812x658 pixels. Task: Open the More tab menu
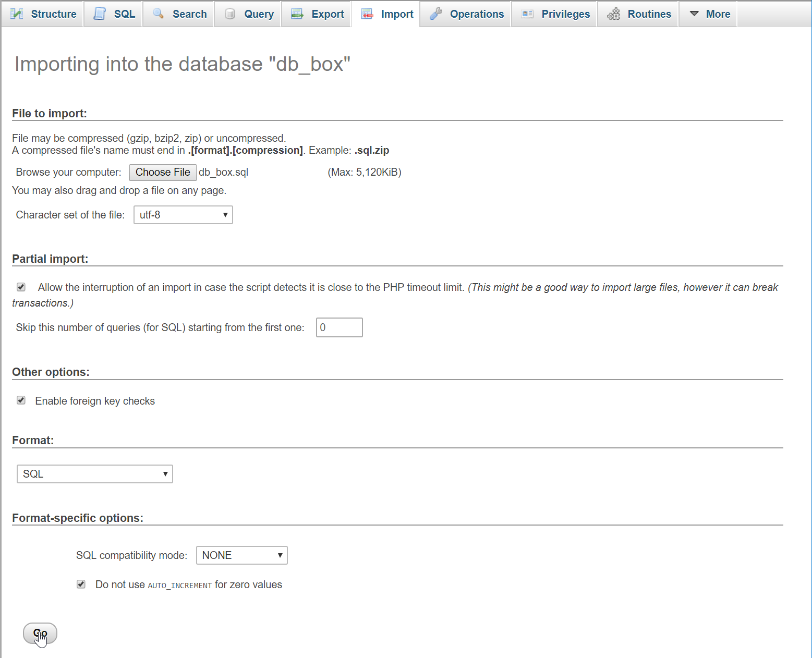pyautogui.click(x=708, y=14)
